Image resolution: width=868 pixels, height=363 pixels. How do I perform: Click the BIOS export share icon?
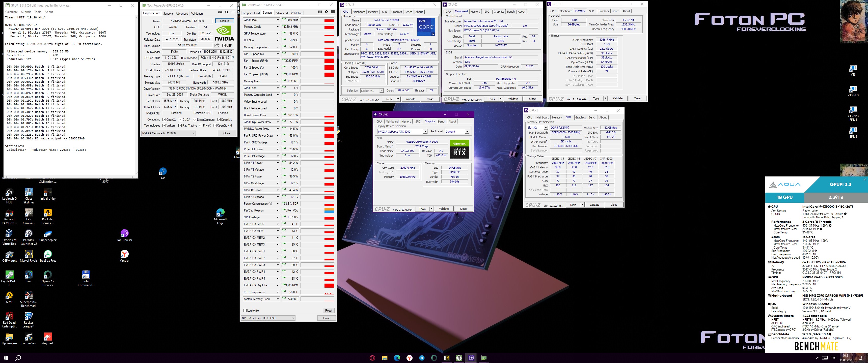tap(216, 45)
